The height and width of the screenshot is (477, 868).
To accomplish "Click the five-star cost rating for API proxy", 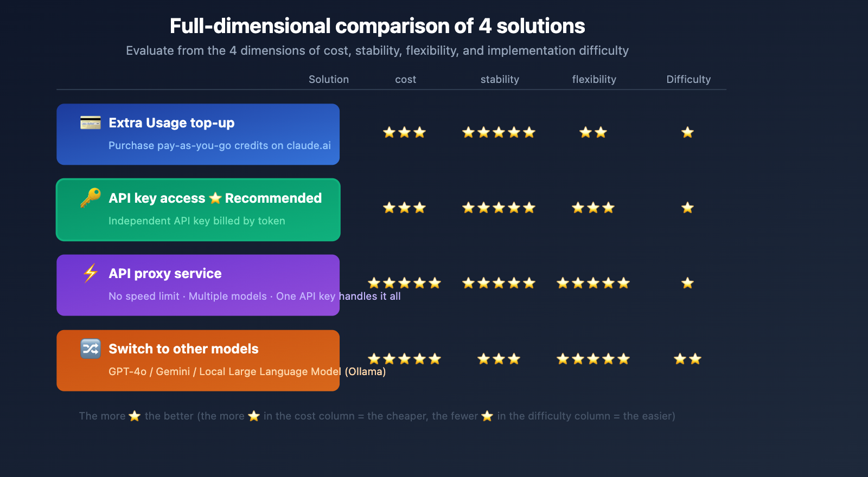I will pos(404,283).
